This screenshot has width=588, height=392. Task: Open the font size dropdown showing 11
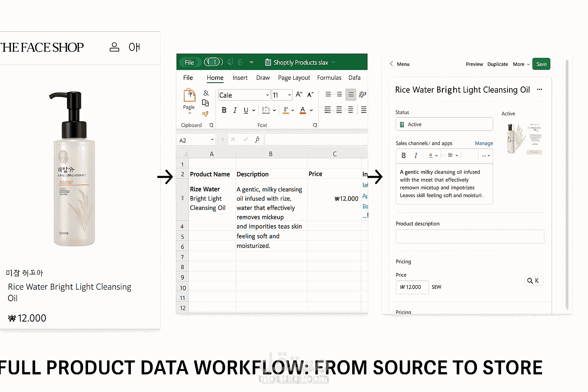pyautogui.click(x=289, y=95)
